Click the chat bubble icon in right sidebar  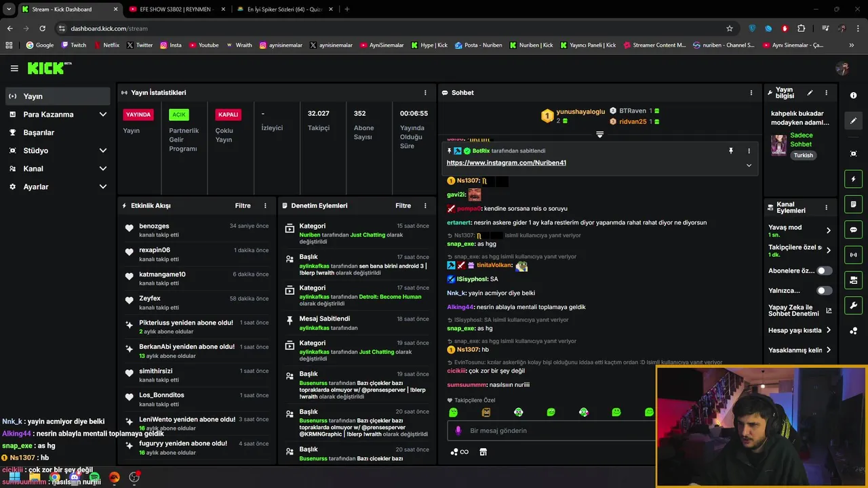click(x=853, y=229)
